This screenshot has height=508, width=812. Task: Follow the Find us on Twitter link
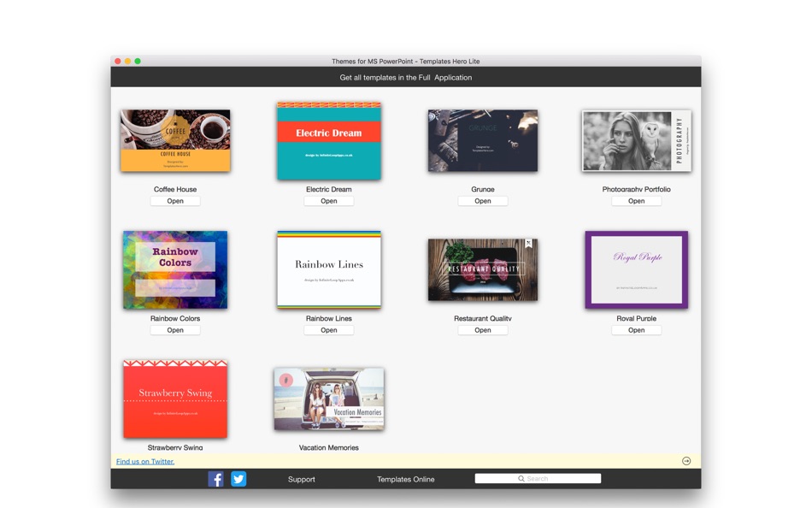[x=145, y=461]
